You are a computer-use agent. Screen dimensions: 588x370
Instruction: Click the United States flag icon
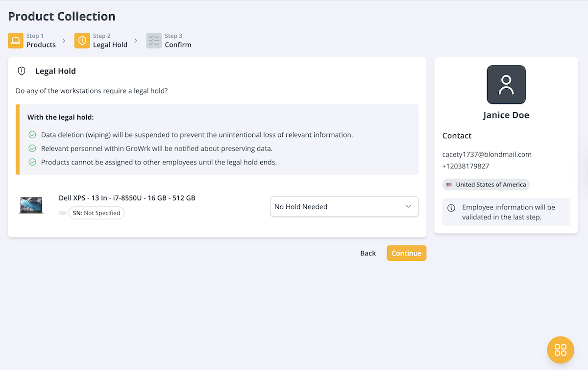coord(449,185)
